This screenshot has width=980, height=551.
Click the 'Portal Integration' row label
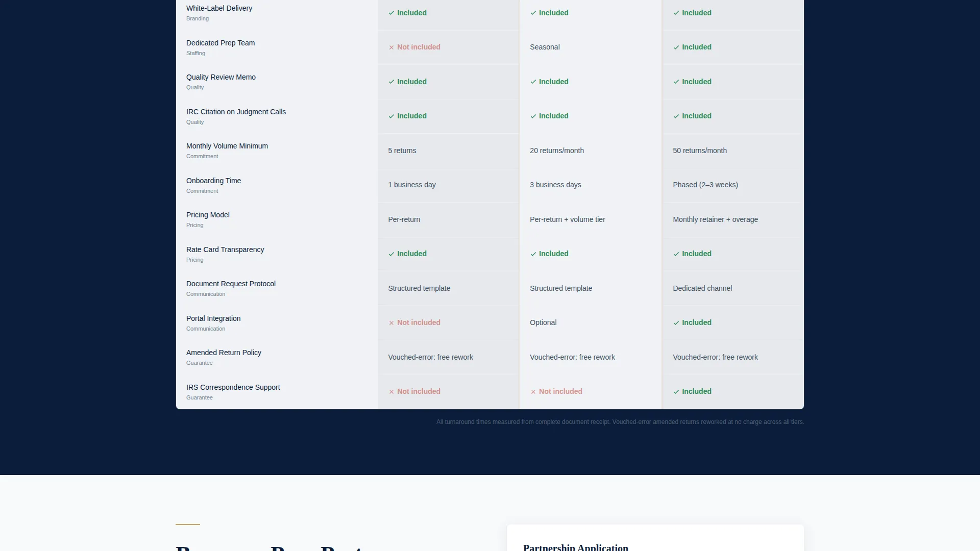[x=213, y=318]
